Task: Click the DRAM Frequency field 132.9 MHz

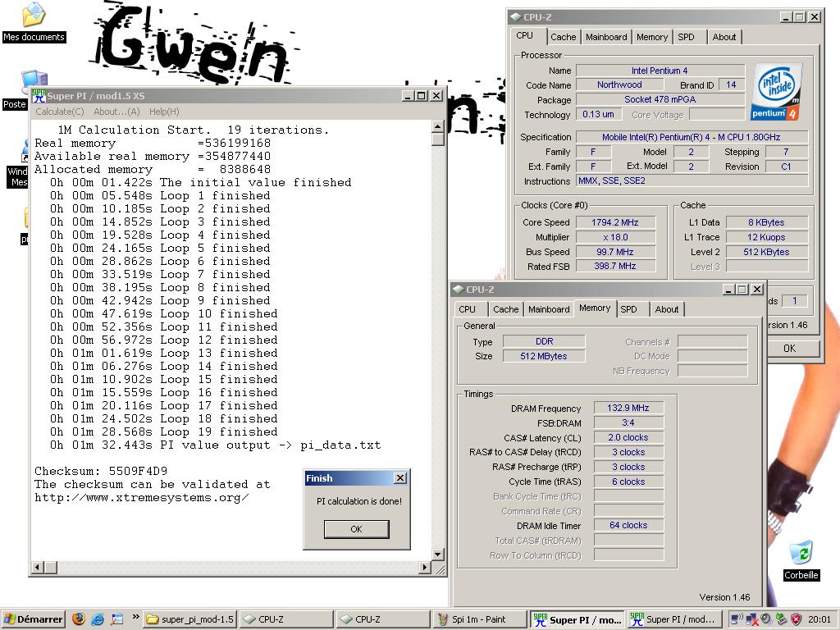Action: (x=628, y=408)
